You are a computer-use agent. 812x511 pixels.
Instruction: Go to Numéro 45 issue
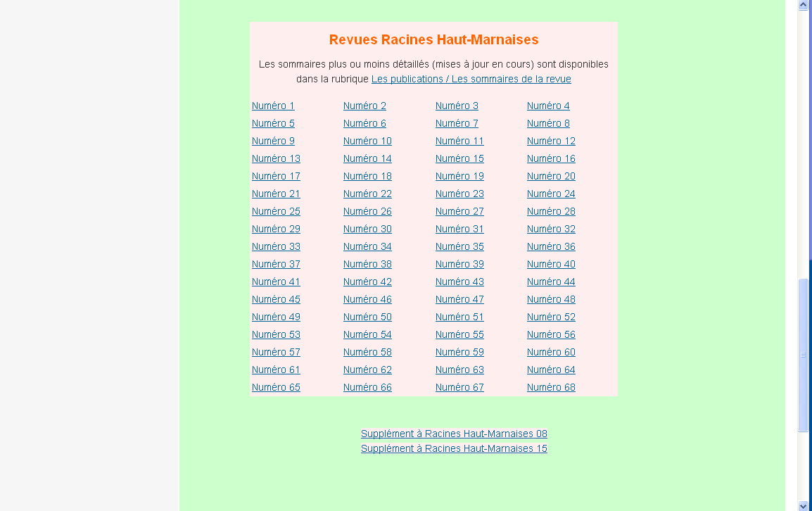coord(276,299)
